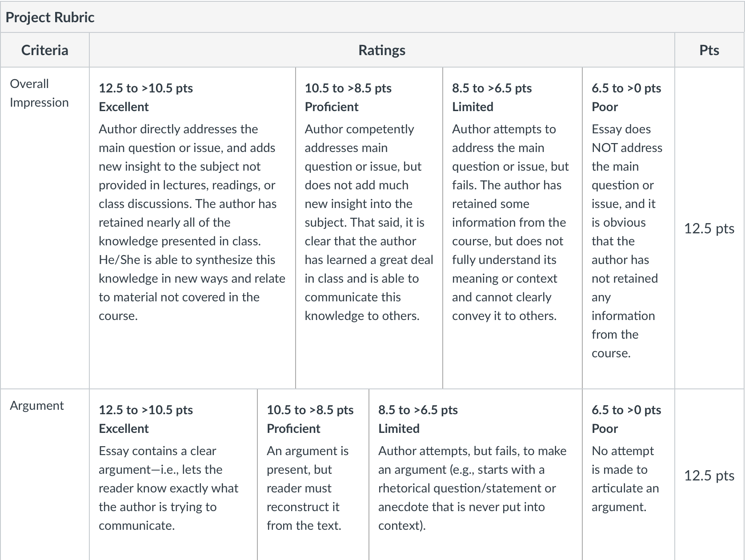Click Argument 12.5 pts total
Viewport: 745px width, 560px height.
(709, 476)
